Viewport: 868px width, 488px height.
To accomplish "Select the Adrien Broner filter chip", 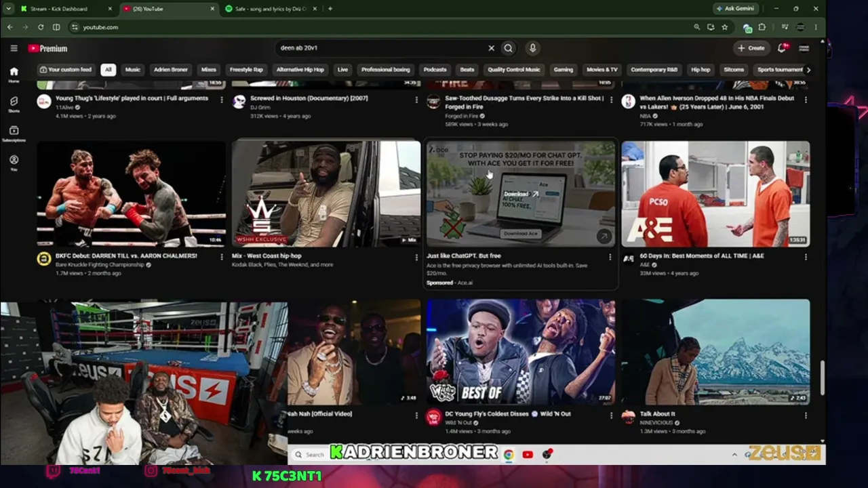I will click(171, 69).
